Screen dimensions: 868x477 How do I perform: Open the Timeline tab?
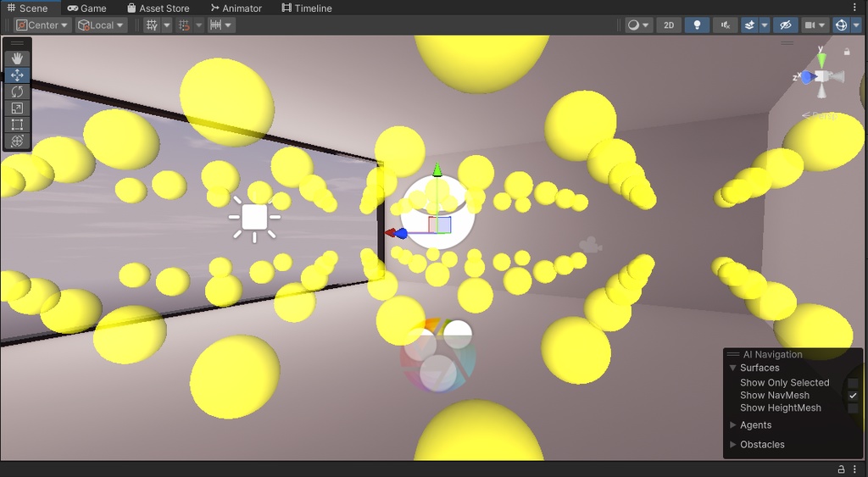click(x=307, y=8)
